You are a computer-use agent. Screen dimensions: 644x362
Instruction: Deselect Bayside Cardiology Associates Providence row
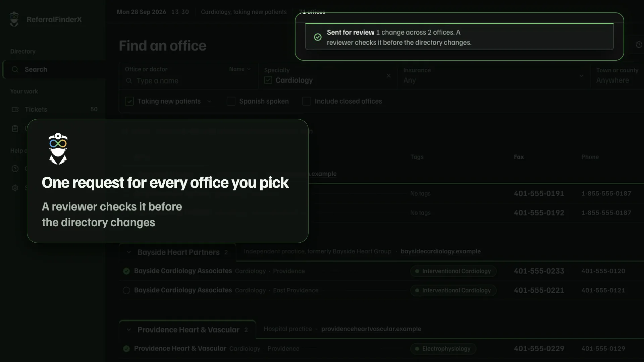tap(126, 271)
